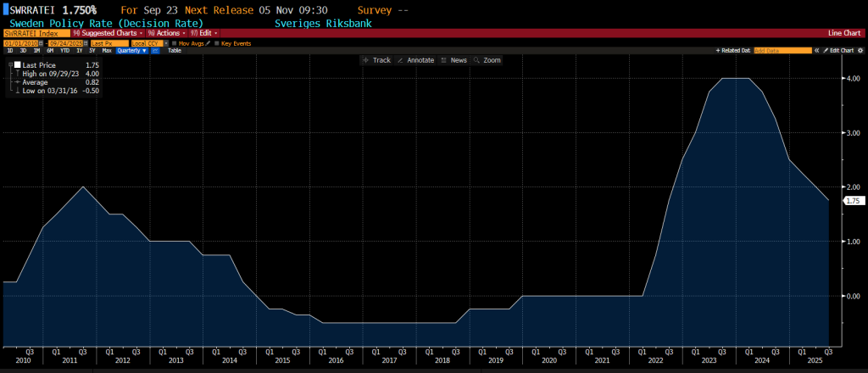The image size is (868, 373).
Task: Open the Quarterly periodicity dropdown
Action: point(132,51)
